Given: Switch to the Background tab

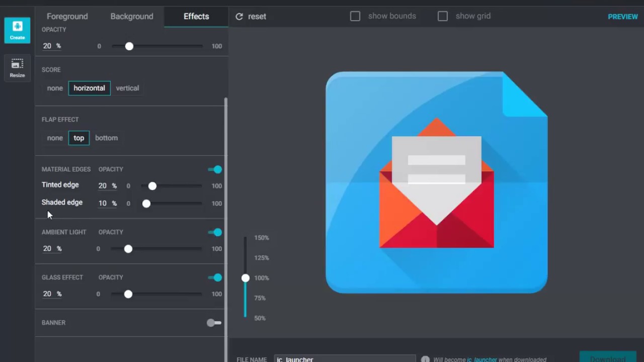Looking at the screenshot, I should point(131,16).
